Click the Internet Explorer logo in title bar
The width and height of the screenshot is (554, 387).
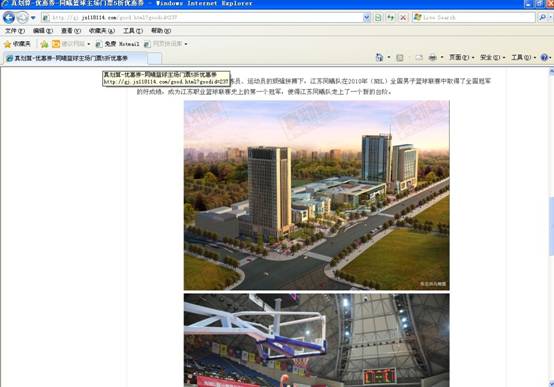5,4
